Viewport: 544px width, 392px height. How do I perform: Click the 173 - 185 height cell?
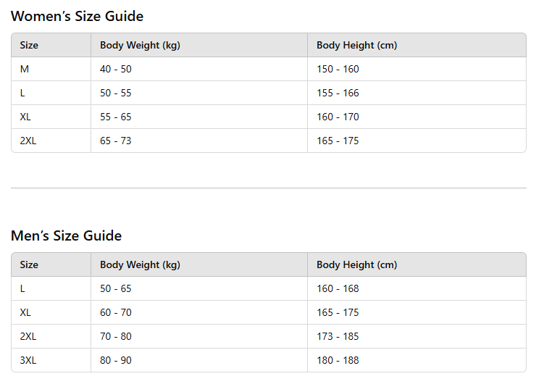click(x=338, y=336)
